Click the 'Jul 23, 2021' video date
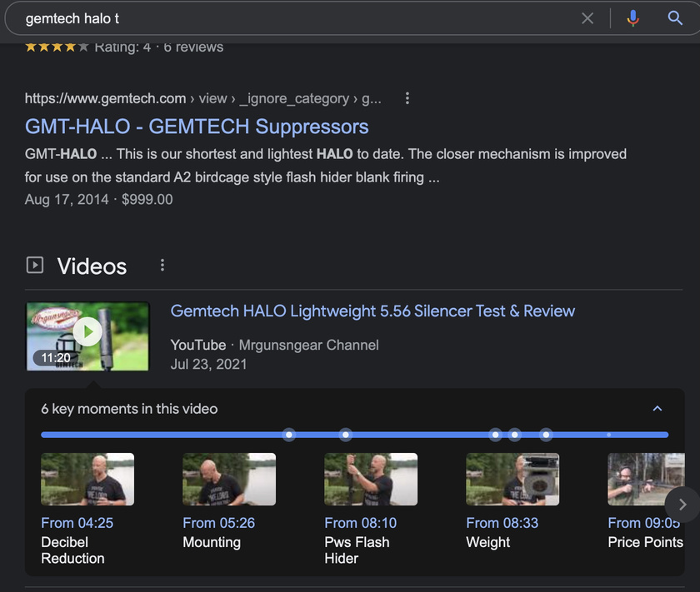 pyautogui.click(x=208, y=364)
